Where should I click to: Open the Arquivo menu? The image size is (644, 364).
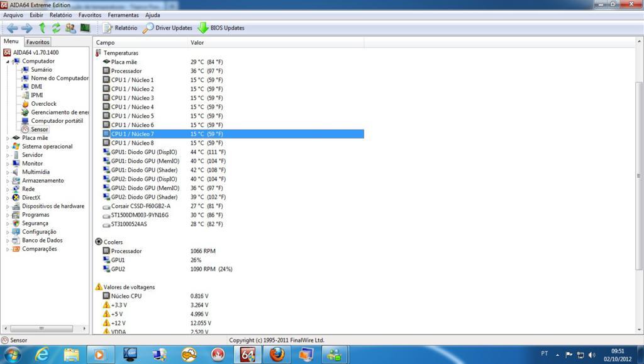click(13, 15)
